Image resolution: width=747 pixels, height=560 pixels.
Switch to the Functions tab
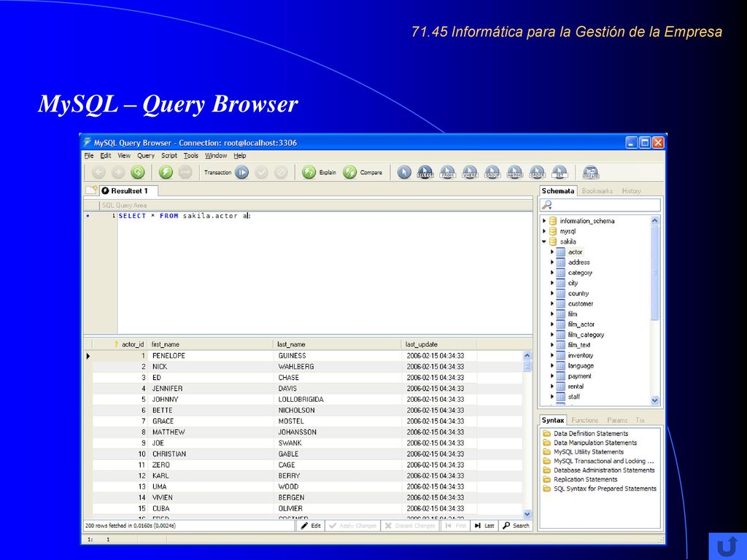click(x=584, y=420)
